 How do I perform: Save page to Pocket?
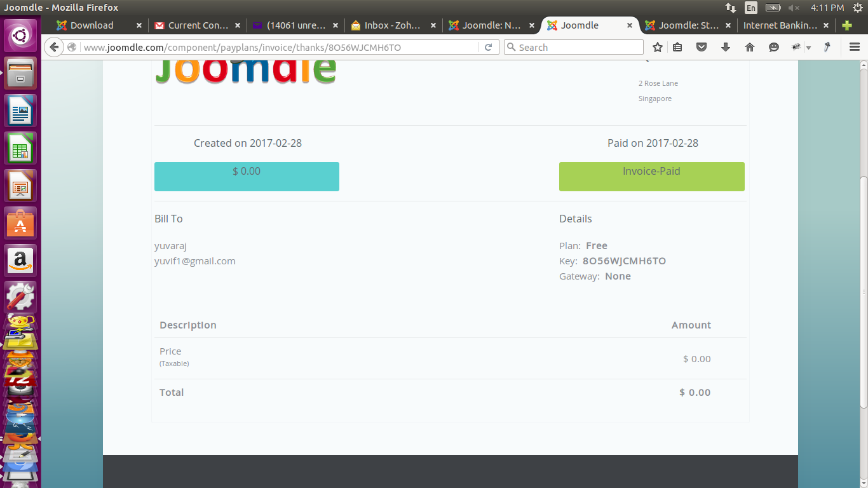point(702,47)
